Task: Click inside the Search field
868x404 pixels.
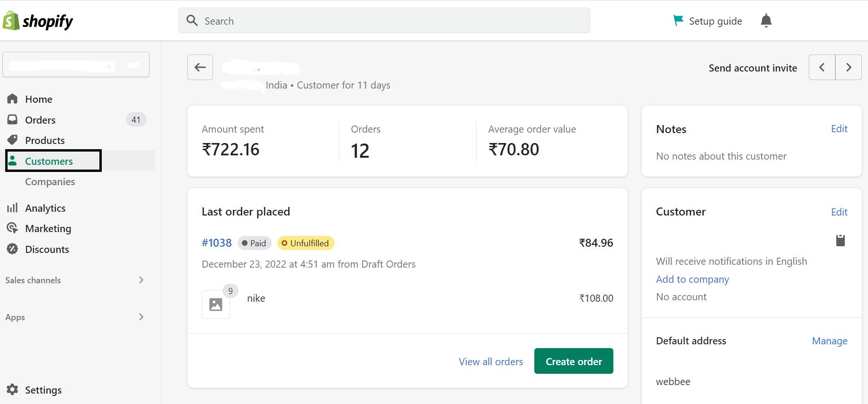Action: [384, 21]
